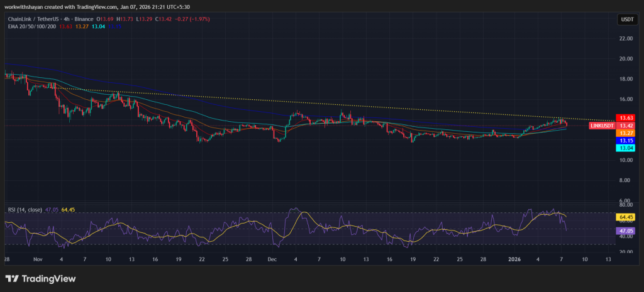This screenshot has width=644, height=292.
Task: Open the USDT currency selector
Action: click(x=626, y=19)
